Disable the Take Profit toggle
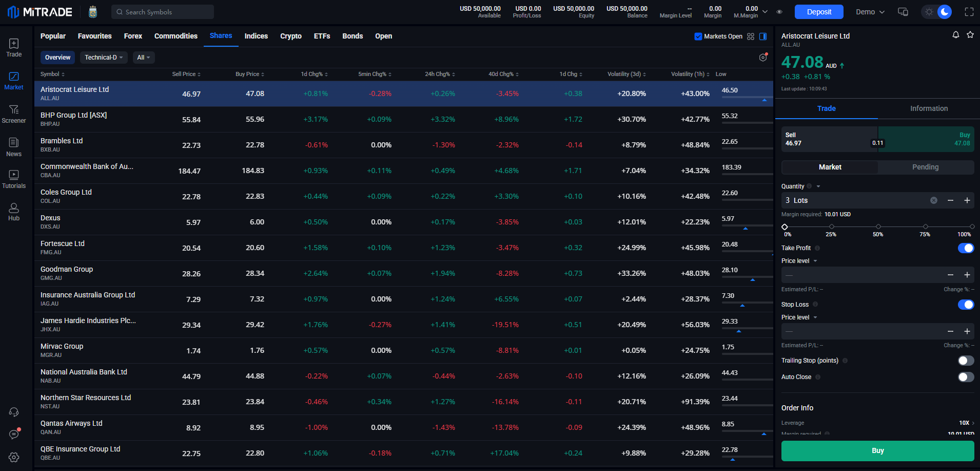Image resolution: width=980 pixels, height=471 pixels. [966, 248]
